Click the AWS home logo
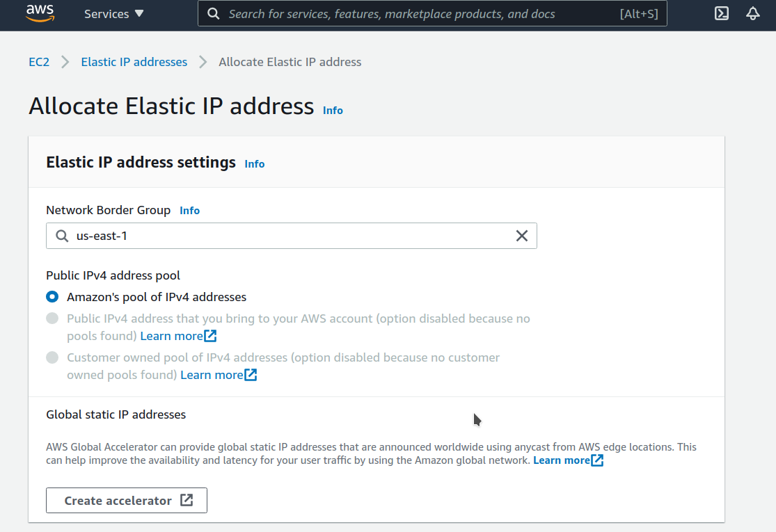Image resolution: width=776 pixels, height=532 pixels. pos(40,13)
